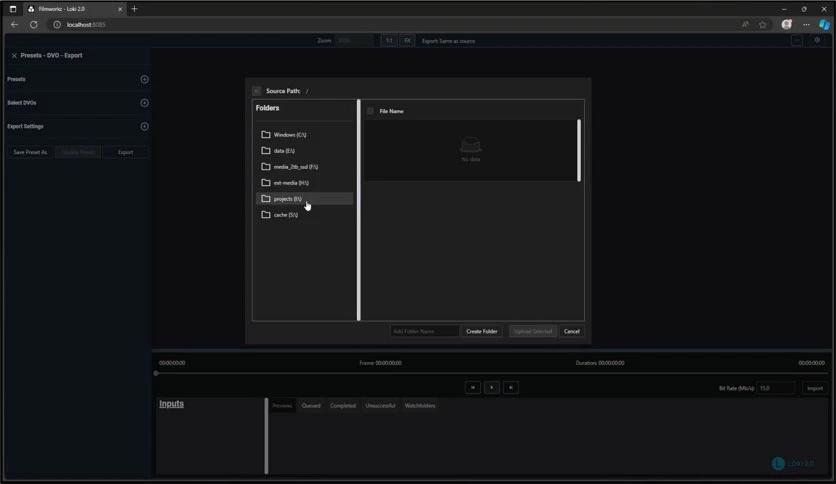The image size is (836, 484).
Task: Open the settings gear icon at top right
Action: [x=817, y=41]
